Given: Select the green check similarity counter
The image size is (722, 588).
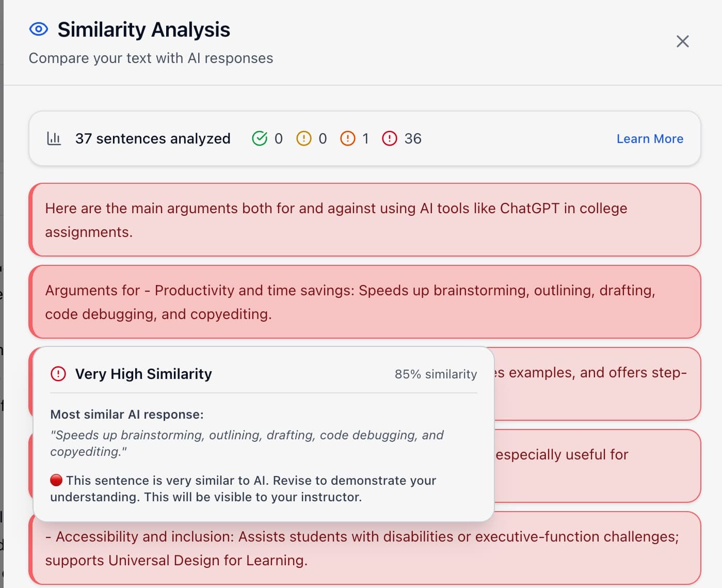Looking at the screenshot, I should pos(267,138).
